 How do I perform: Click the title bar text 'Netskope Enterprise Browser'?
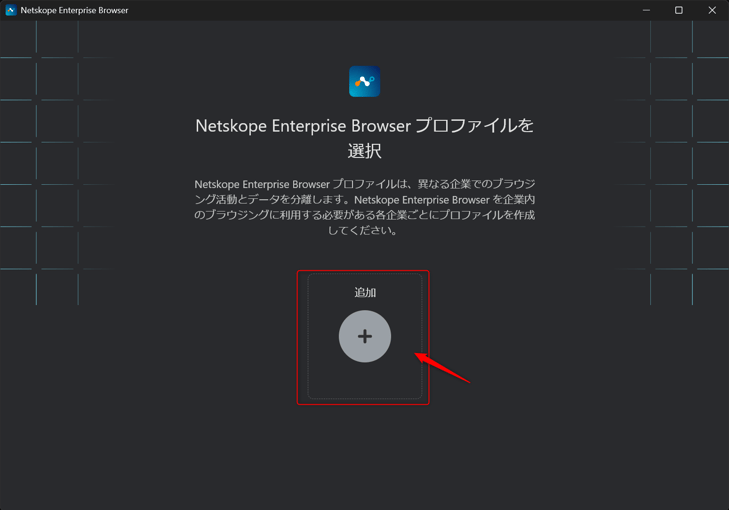point(74,10)
